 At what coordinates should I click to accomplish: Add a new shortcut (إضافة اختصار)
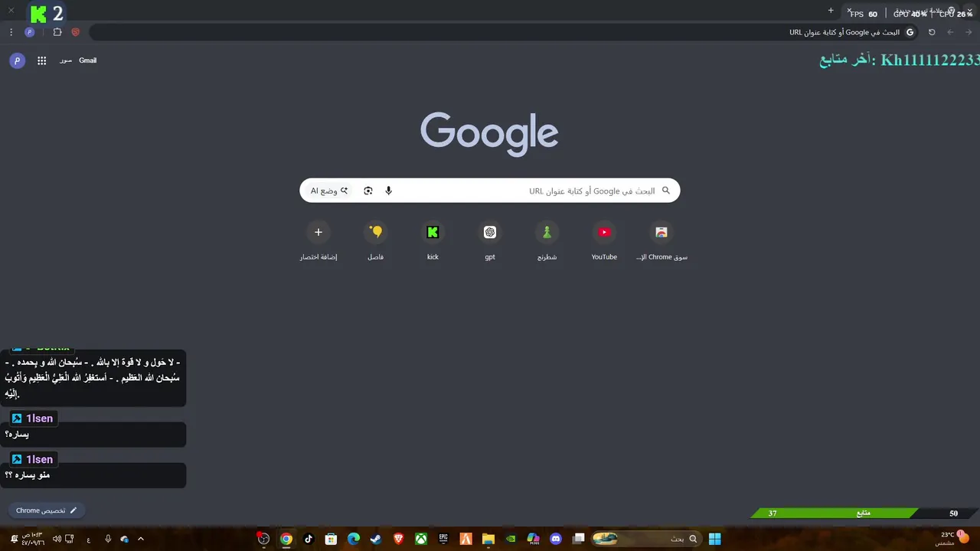coord(318,240)
